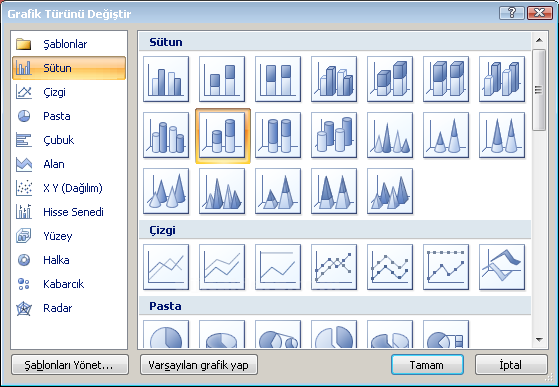
Task: Select the 3-D line chart icon
Action: (502, 267)
